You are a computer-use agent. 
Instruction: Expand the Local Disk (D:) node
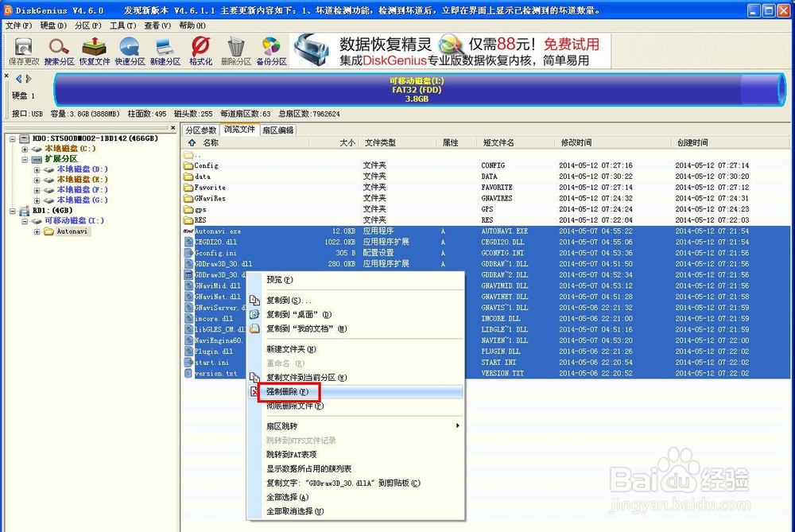coord(37,170)
